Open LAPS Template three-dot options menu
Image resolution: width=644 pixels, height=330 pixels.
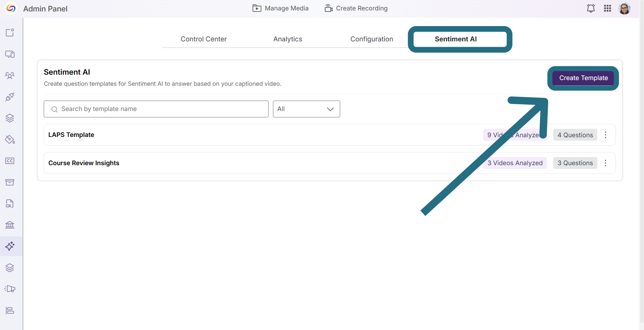(605, 135)
